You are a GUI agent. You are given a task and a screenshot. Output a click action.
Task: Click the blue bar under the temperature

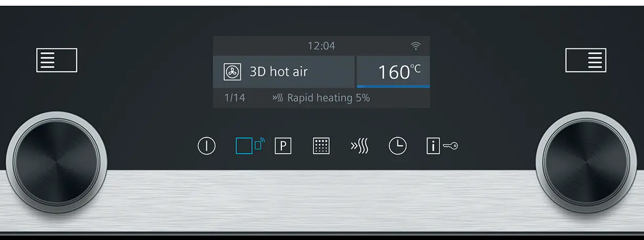click(393, 86)
